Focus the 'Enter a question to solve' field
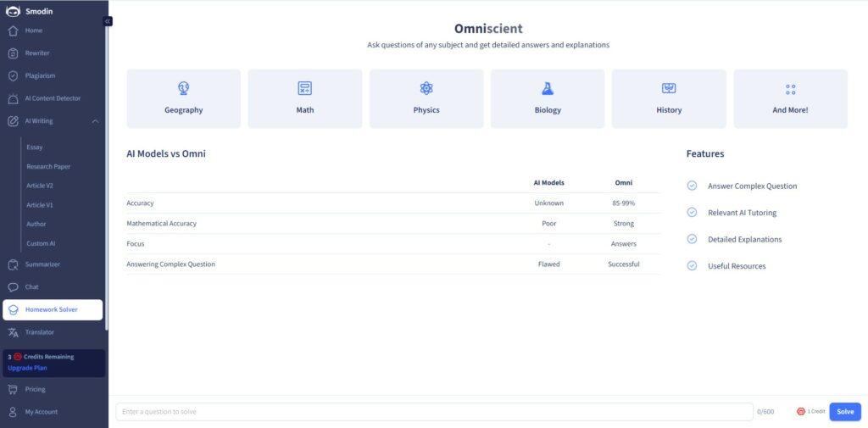The width and height of the screenshot is (868, 428). [x=435, y=412]
